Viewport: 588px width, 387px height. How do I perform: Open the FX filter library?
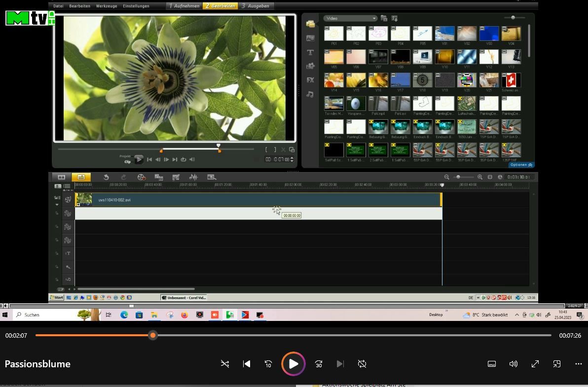point(310,80)
